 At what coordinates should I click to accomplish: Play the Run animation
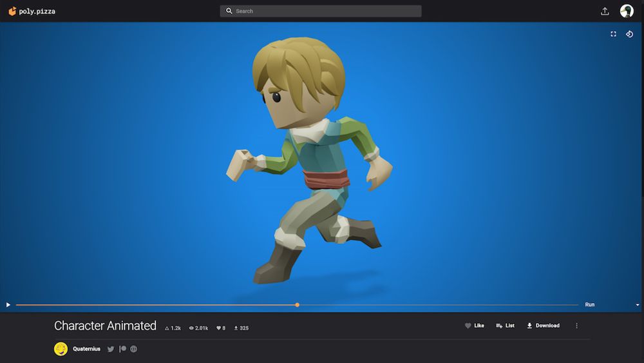[8, 304]
